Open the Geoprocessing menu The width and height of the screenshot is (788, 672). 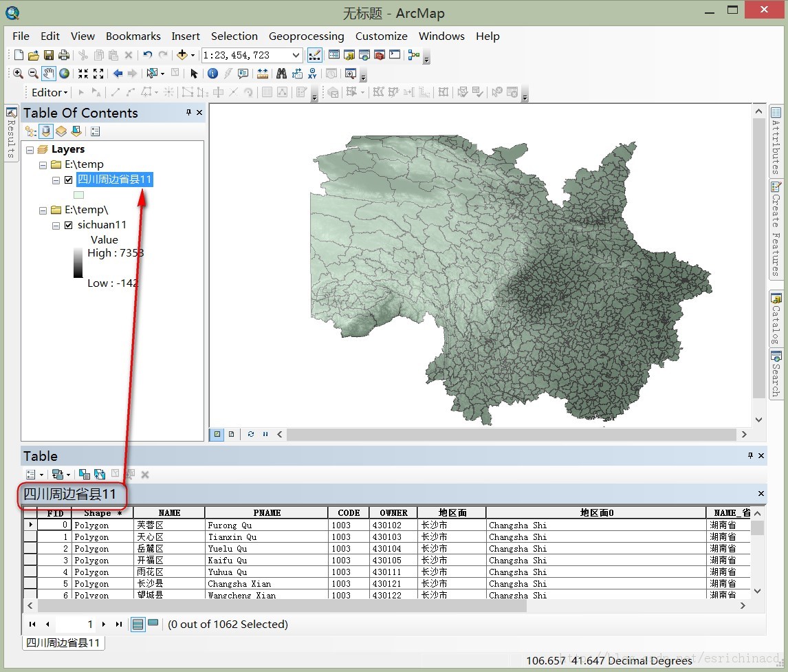[306, 36]
